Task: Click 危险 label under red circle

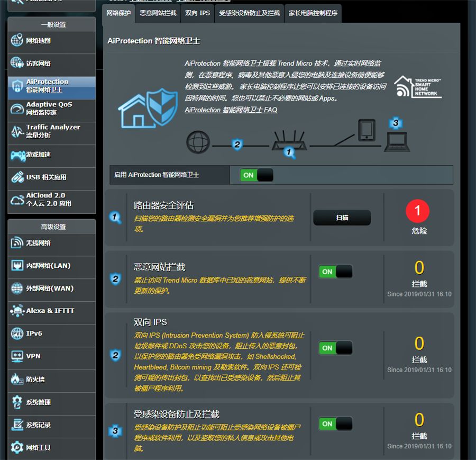Action: point(419,231)
